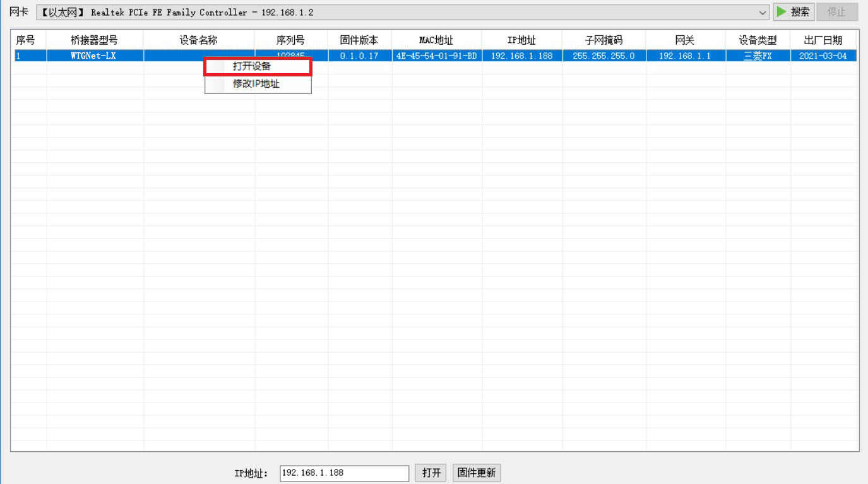Click gateway 192.168.1.1 cell
This screenshot has height=484, width=868.
(685, 56)
